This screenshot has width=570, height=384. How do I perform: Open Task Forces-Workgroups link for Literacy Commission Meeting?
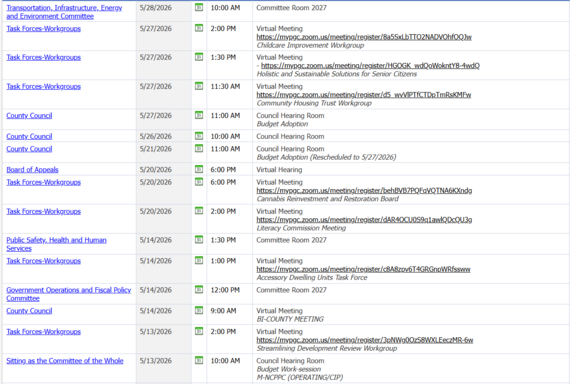click(44, 211)
